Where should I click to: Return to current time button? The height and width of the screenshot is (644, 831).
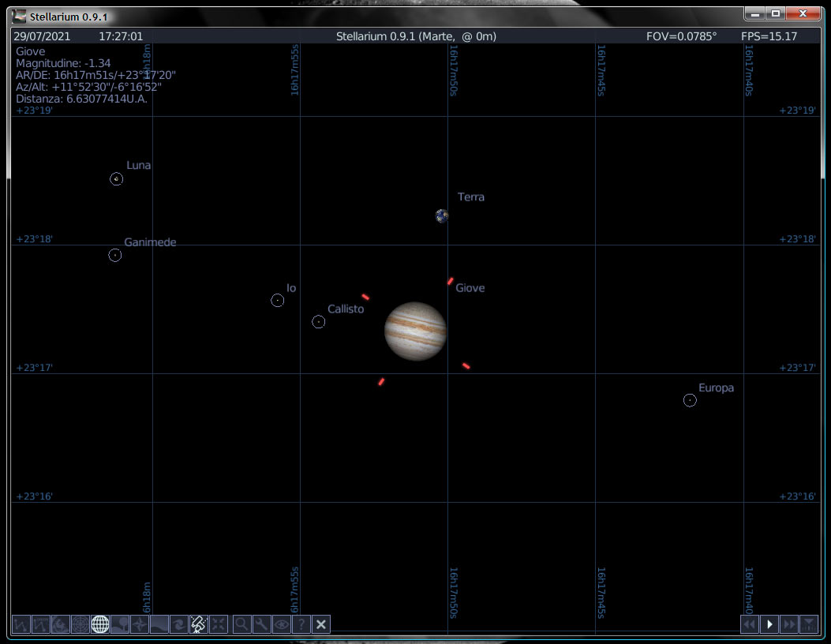[x=809, y=623]
